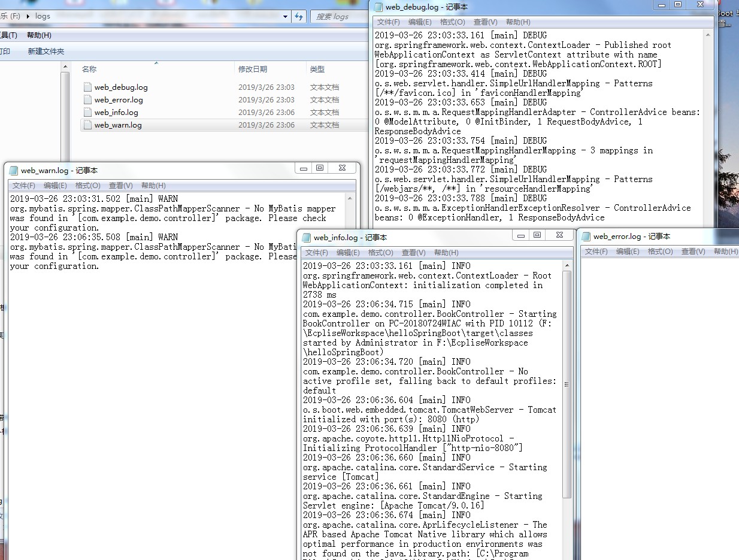The width and height of the screenshot is (739, 560).
Task: Click the Notepad icon in web_debug.log title bar
Action: [377, 7]
